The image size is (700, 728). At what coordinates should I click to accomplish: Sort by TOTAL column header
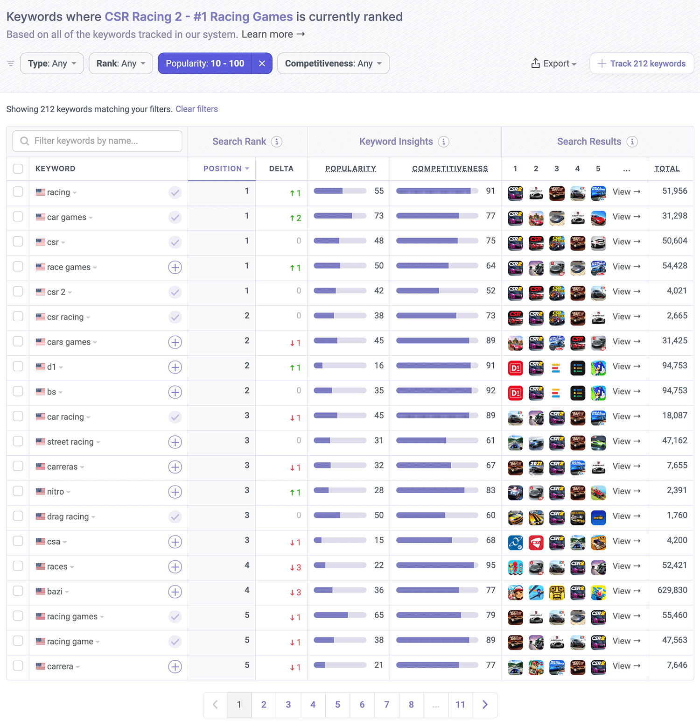[667, 169]
